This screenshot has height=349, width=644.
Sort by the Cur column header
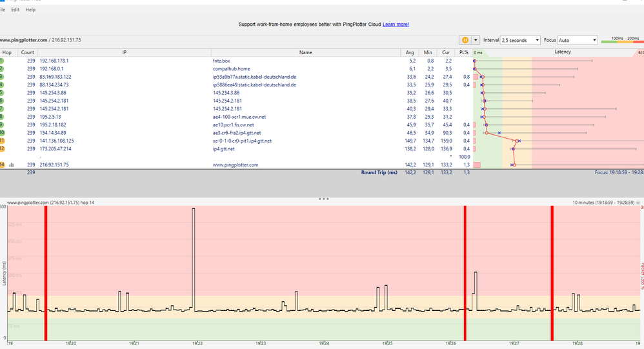[x=446, y=52]
